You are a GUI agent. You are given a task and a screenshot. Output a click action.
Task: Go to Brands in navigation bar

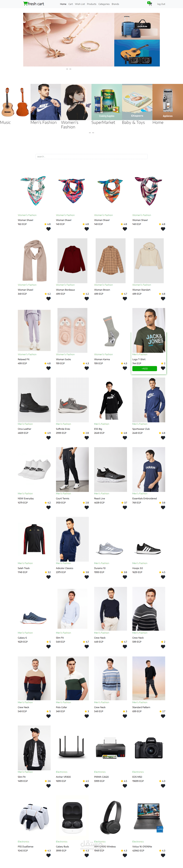coord(115,4)
